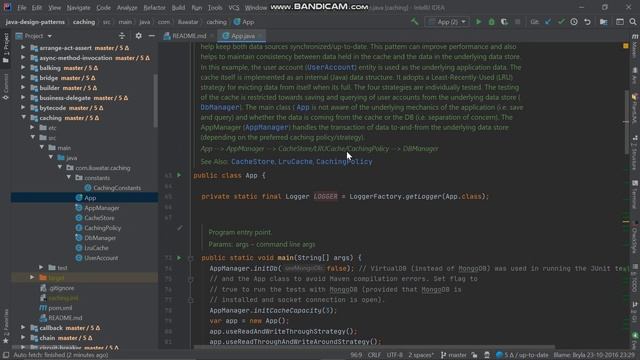The width and height of the screenshot is (640, 360).
Task: Click the lock read-only status icon
Action: pos(474,355)
